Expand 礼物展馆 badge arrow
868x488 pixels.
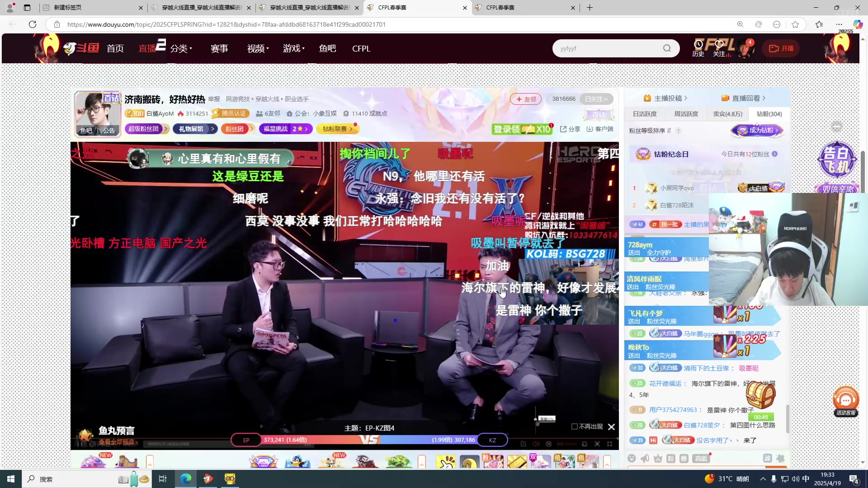(212, 129)
